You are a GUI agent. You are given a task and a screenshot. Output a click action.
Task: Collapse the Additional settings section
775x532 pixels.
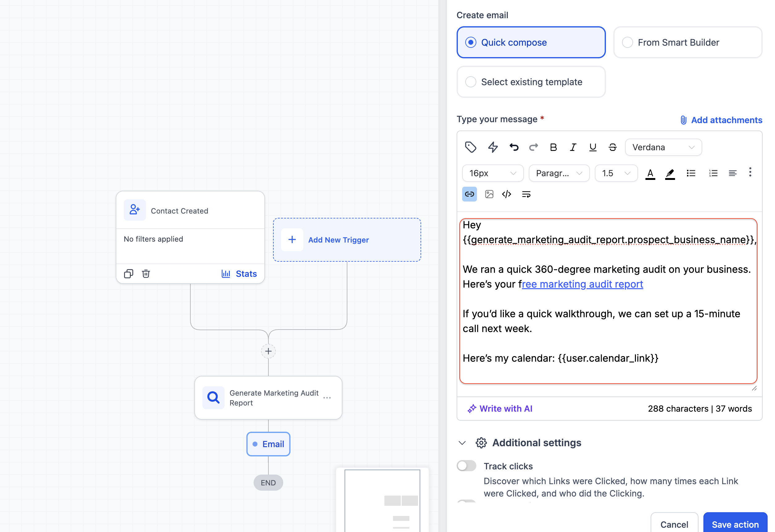point(462,443)
